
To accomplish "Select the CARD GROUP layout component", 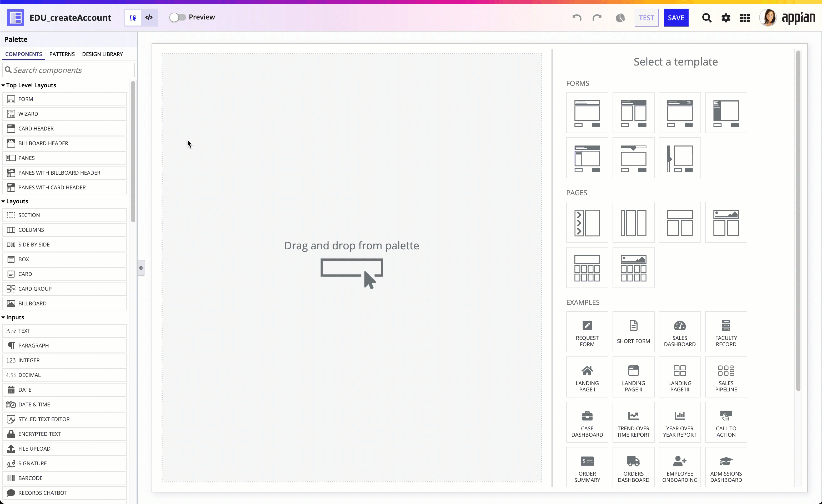I will [x=64, y=289].
